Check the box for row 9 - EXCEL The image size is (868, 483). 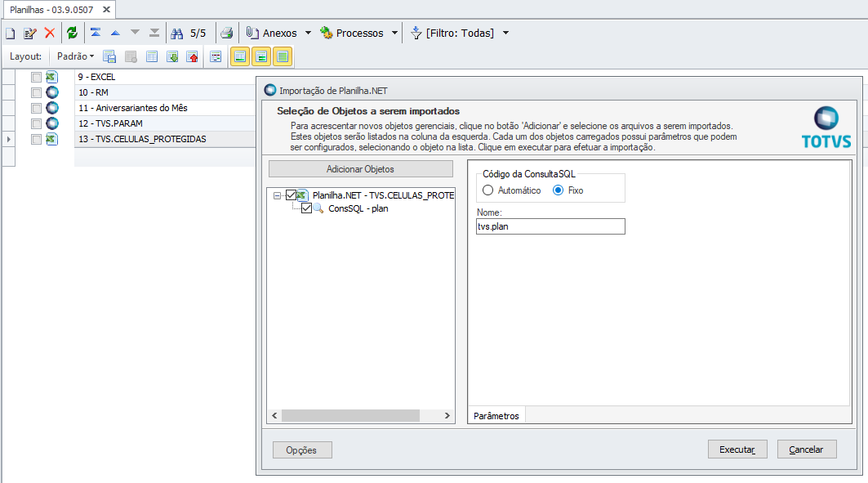[x=36, y=77]
